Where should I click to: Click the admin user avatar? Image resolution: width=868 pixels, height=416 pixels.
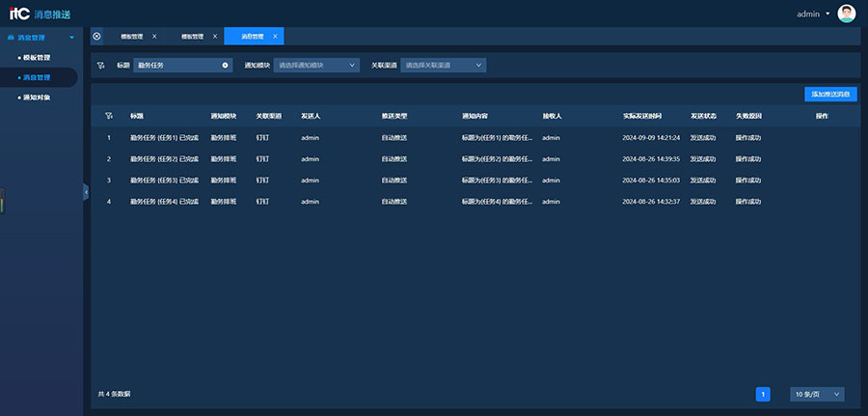click(846, 14)
